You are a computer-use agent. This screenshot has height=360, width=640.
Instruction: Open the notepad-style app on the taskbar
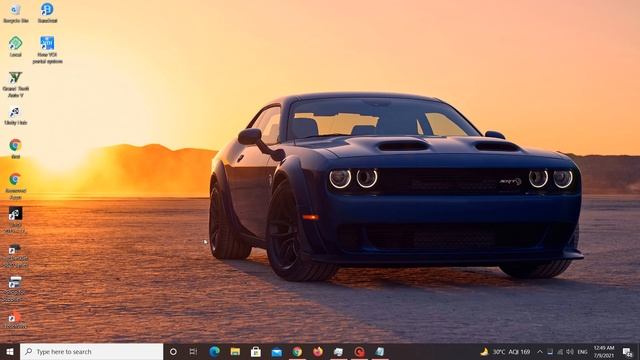(380, 351)
